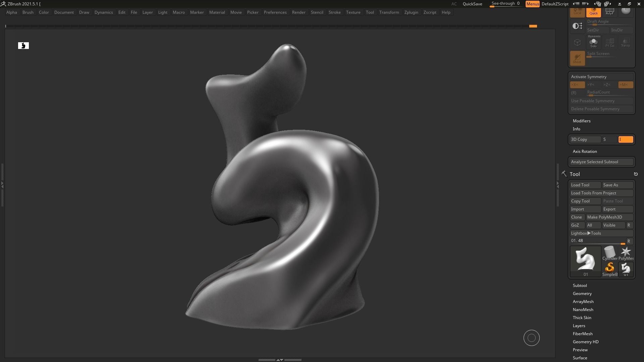Screen dimensions: 644x362
Task: Click the Tool palette refresh icon
Action: (636, 174)
